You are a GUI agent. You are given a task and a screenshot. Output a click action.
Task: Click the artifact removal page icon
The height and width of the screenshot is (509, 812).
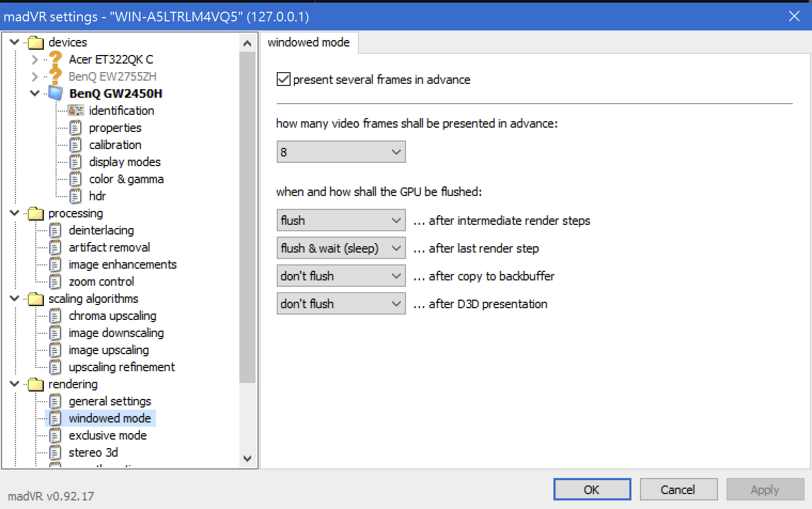point(56,247)
